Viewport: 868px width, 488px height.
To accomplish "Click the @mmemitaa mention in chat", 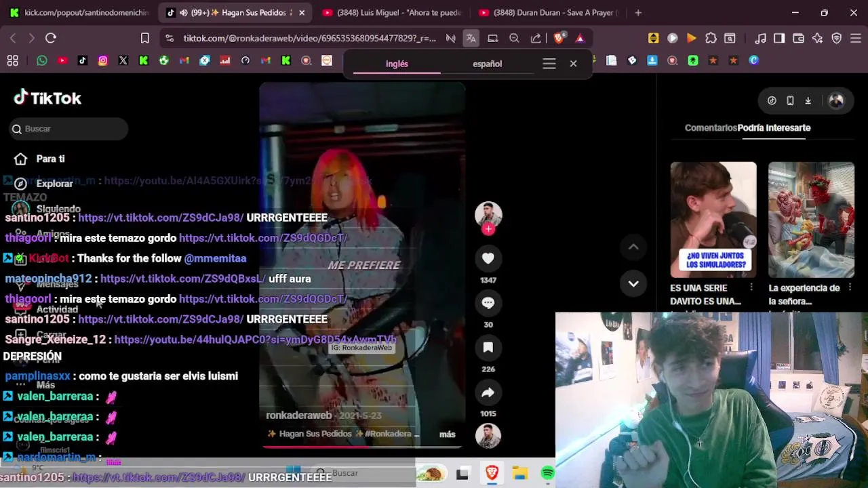I will [x=215, y=258].
